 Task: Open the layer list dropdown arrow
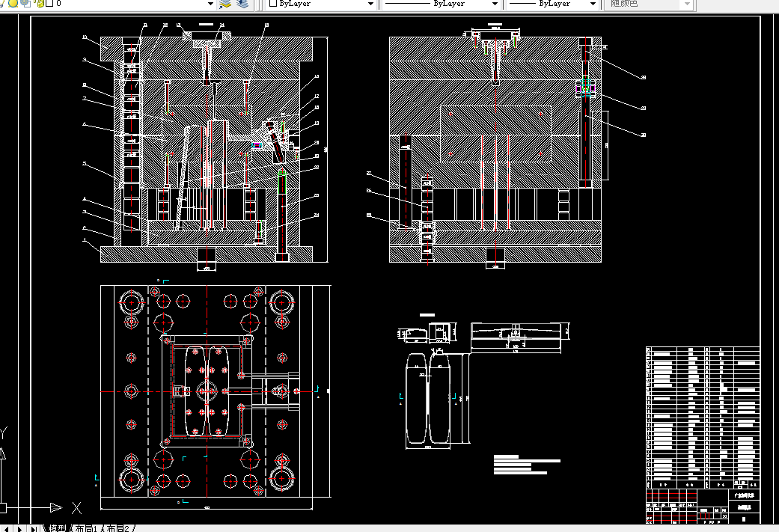click(x=210, y=4)
